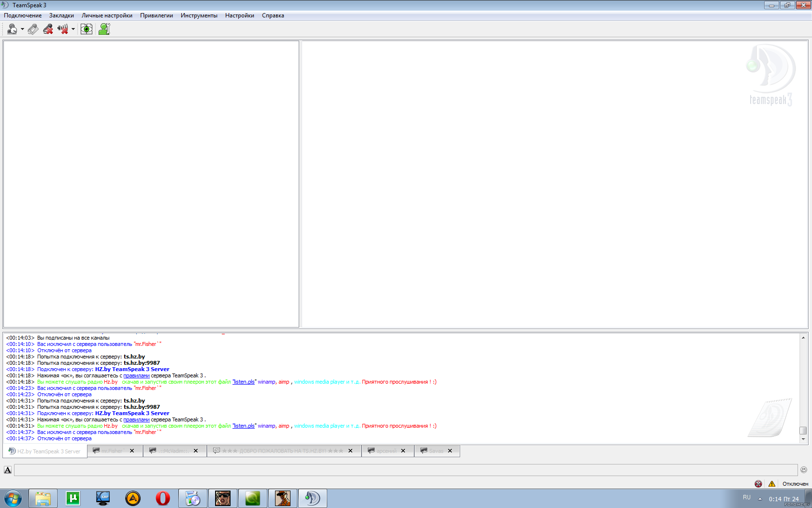Open KMPlayer from the taskbar
This screenshot has height=508, width=812.
pyautogui.click(x=103, y=498)
